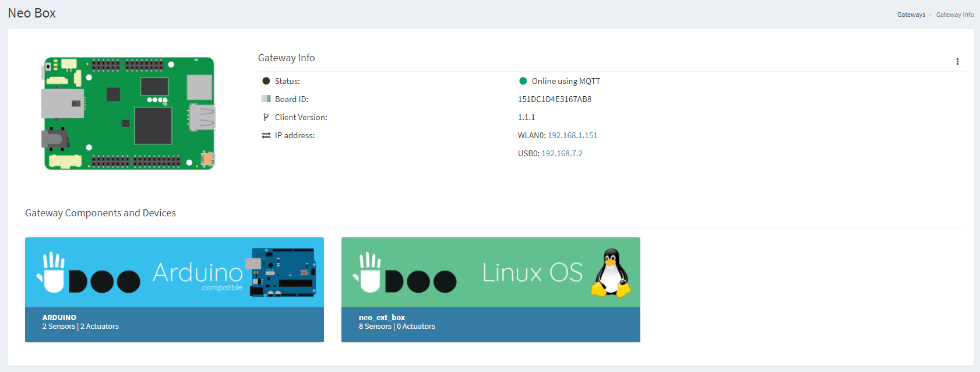
Task: Go to Gateways breadcrumb
Action: (911, 15)
